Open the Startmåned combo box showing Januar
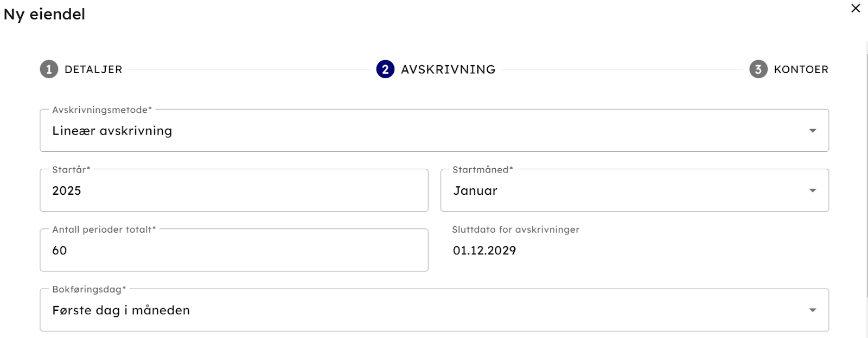 624,190
